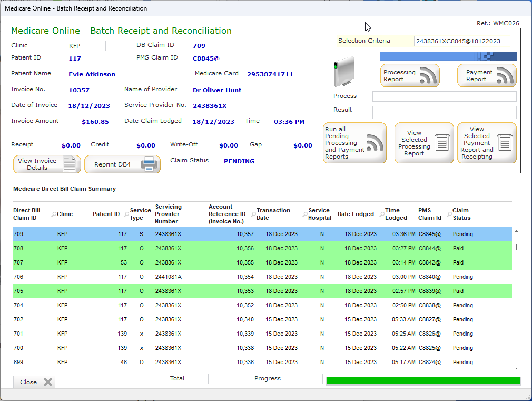The height and width of the screenshot is (401, 532).
Task: Click the Progress value field
Action: [306, 379]
